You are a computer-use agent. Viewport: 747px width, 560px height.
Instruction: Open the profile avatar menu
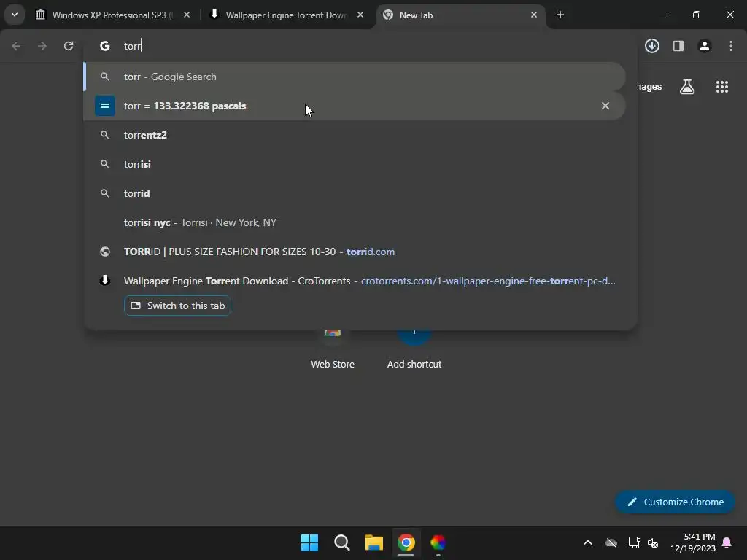[x=704, y=46]
